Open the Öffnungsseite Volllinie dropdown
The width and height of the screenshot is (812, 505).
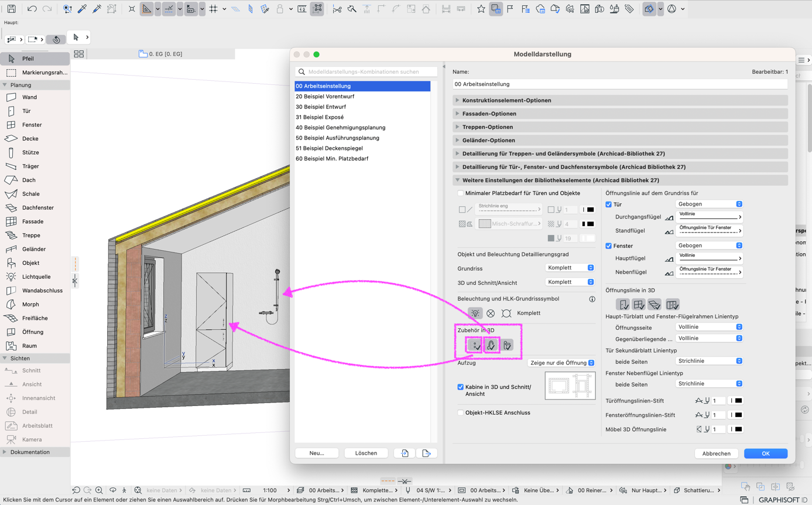[710, 327]
